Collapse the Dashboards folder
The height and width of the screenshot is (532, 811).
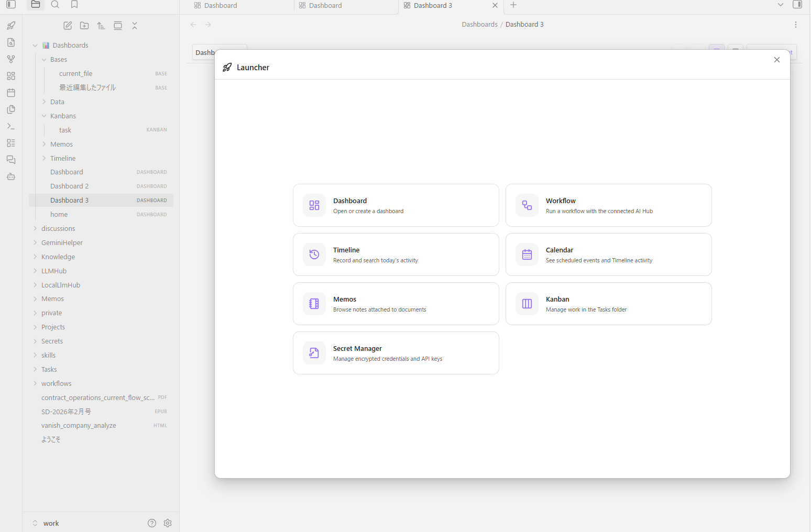point(35,46)
